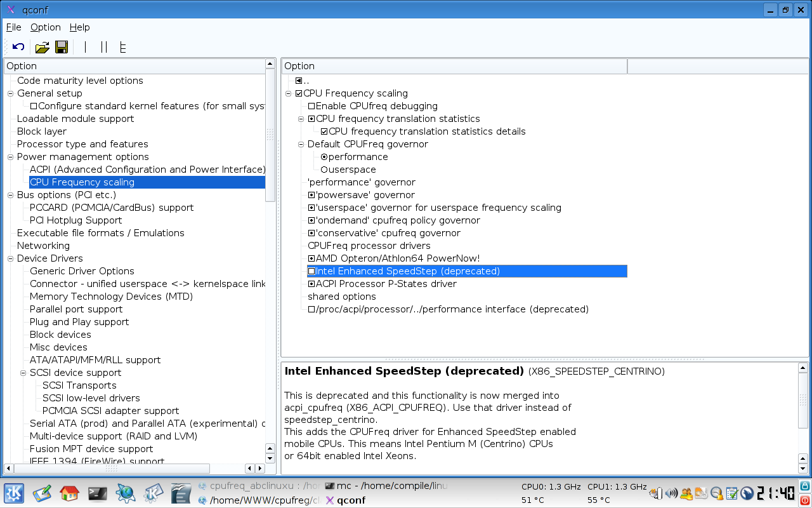The height and width of the screenshot is (508, 812).
Task: Toggle 'CPU frequency translation statistics details' checkbox
Action: 324,131
